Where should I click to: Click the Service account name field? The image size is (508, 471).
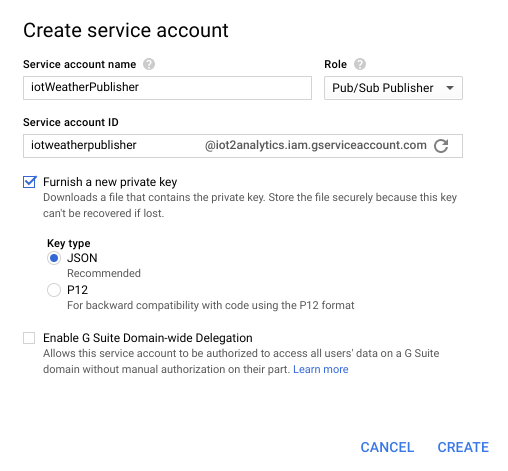click(167, 88)
